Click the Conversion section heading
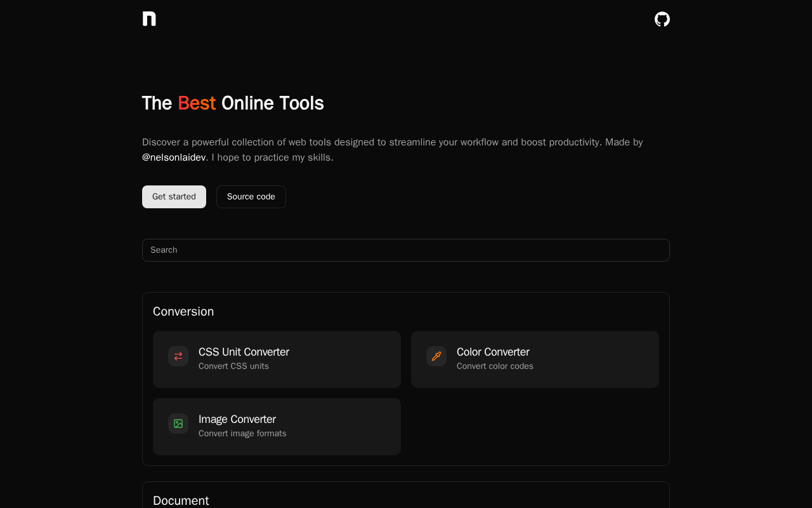 coord(183,311)
